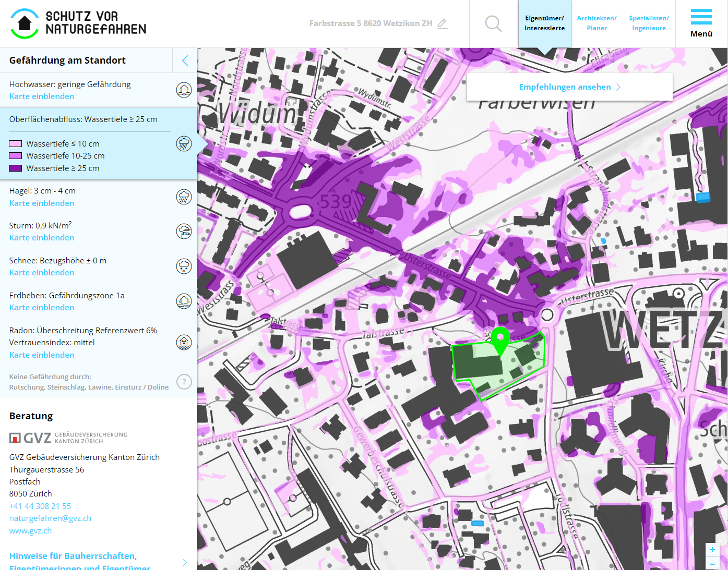Open the search magnifier icon
728x570 pixels.
[493, 23]
